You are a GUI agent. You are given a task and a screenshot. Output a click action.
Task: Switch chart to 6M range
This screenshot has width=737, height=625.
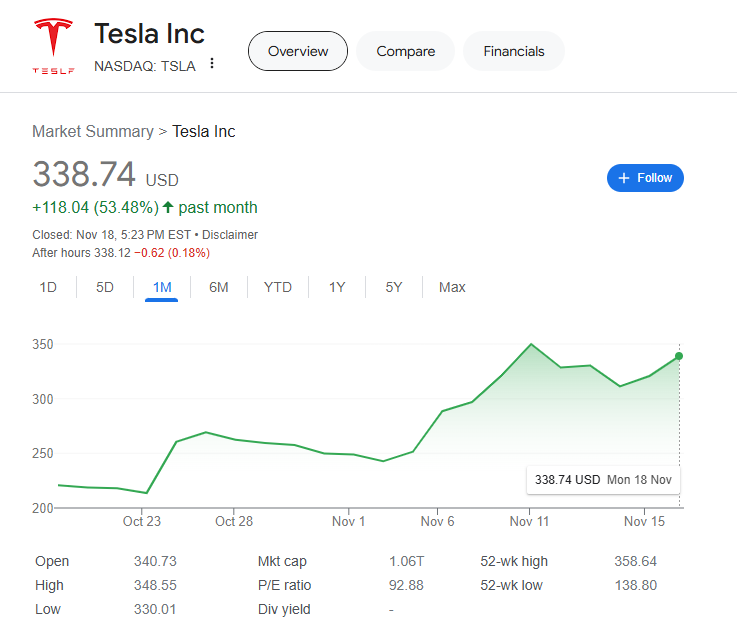click(219, 287)
